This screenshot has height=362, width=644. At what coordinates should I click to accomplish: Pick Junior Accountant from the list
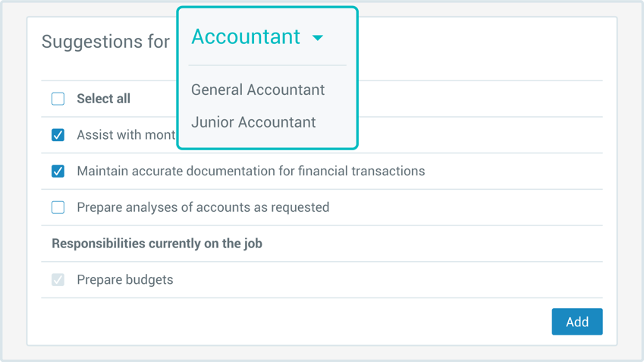click(x=253, y=122)
